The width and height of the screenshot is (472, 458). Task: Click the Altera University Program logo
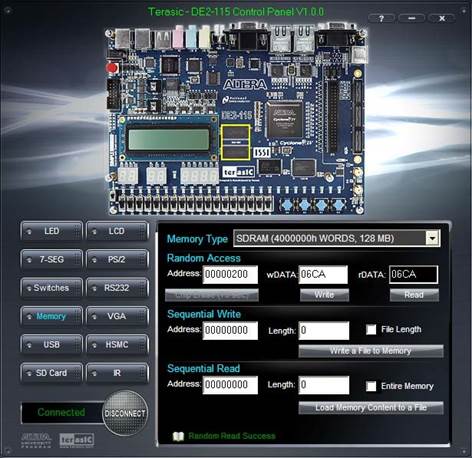click(x=36, y=440)
